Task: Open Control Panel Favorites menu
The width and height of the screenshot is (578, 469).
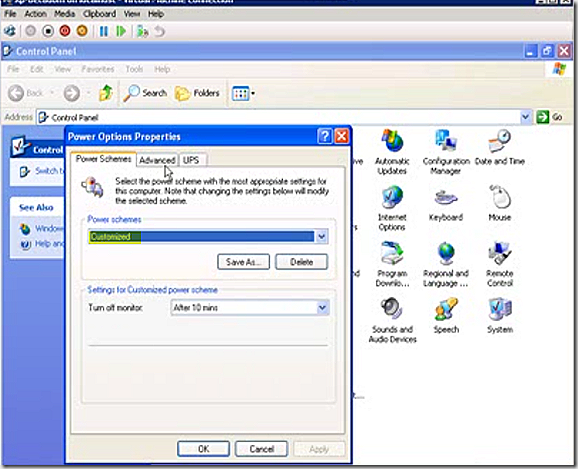Action: [x=98, y=69]
